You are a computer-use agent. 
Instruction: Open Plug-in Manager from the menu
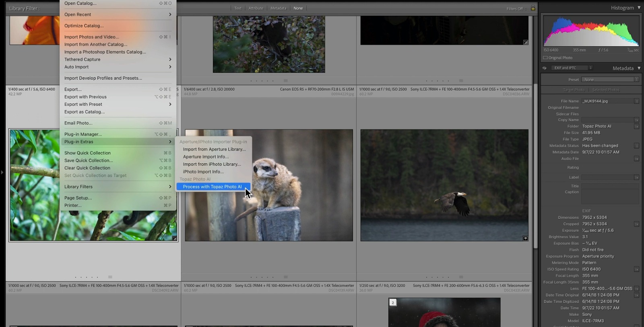tap(118, 134)
